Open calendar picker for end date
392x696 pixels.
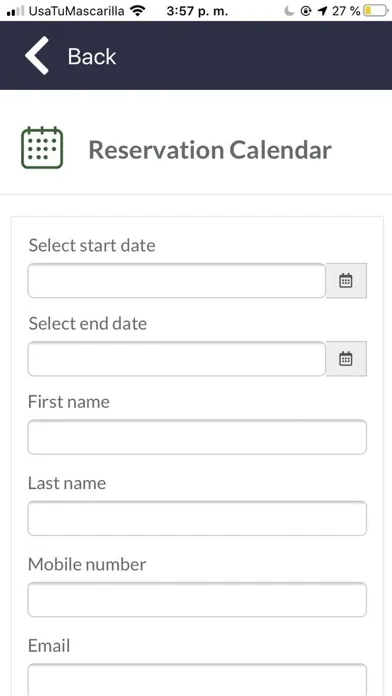[x=346, y=359]
